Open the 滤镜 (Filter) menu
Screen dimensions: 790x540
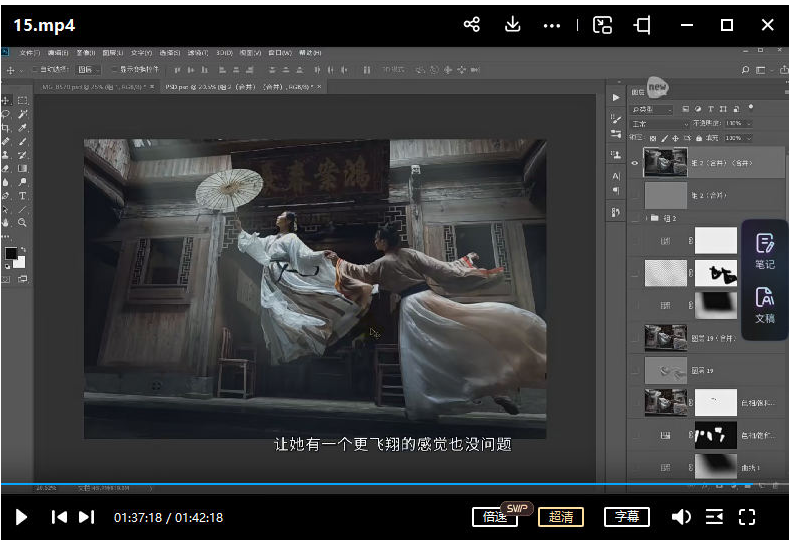(x=198, y=52)
